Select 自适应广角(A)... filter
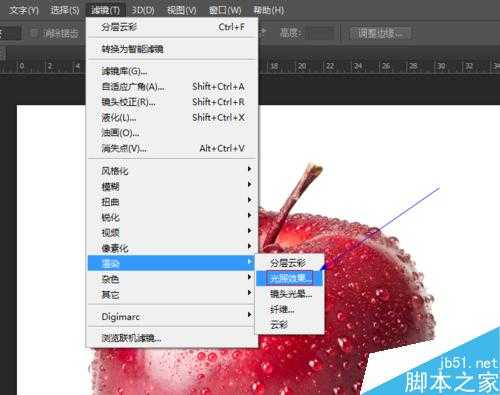 (172, 87)
